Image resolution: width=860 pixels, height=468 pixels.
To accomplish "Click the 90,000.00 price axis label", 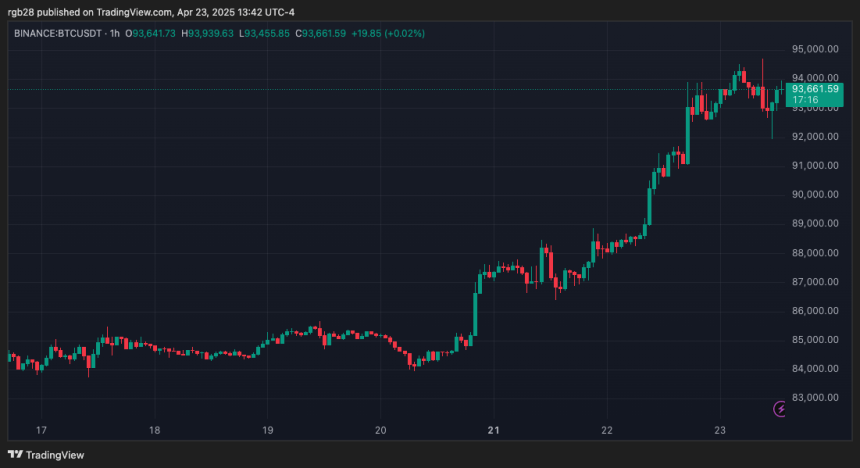I will pos(815,194).
